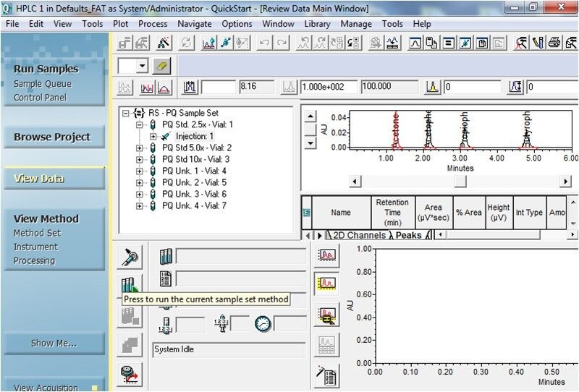
Task: Click the Show Me... button
Action: click(x=54, y=344)
